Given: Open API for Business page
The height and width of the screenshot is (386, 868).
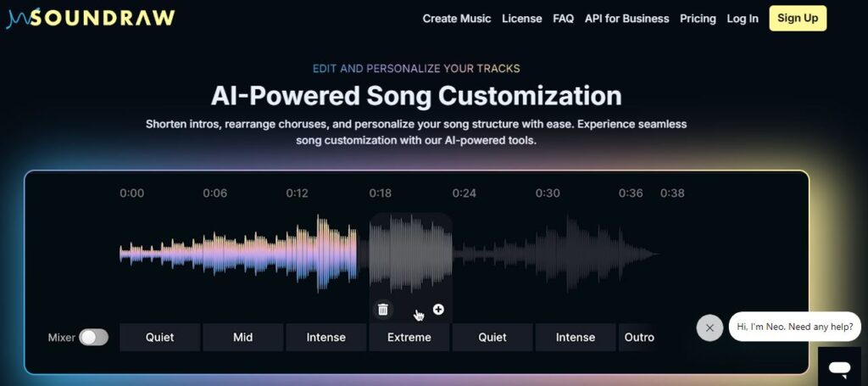Looking at the screenshot, I should point(626,19).
